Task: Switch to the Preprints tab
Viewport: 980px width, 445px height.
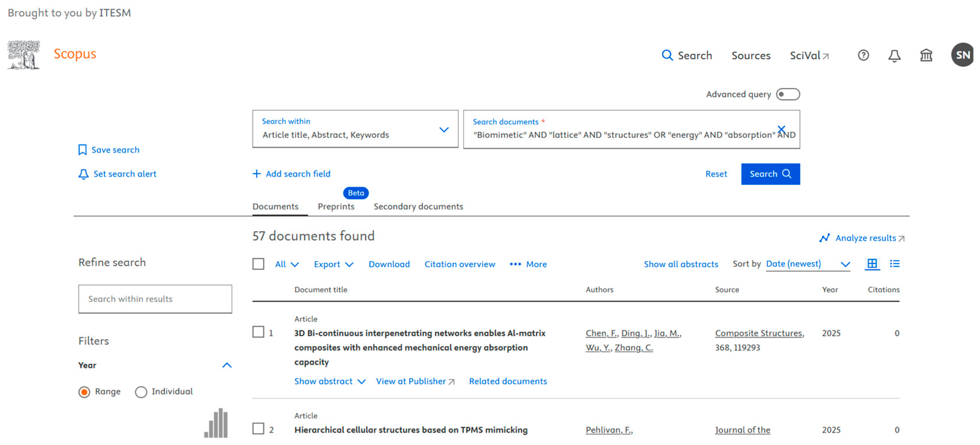Action: (336, 207)
